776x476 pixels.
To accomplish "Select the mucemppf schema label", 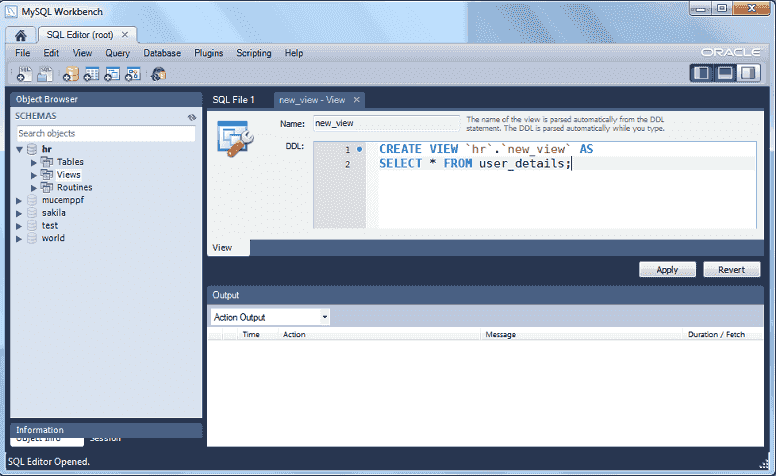I will (x=63, y=200).
